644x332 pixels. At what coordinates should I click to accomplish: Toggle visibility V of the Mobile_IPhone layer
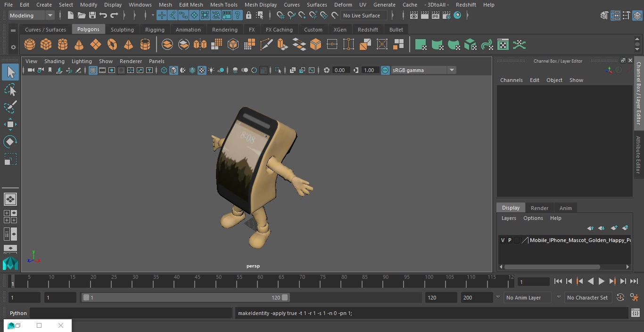[x=503, y=240]
